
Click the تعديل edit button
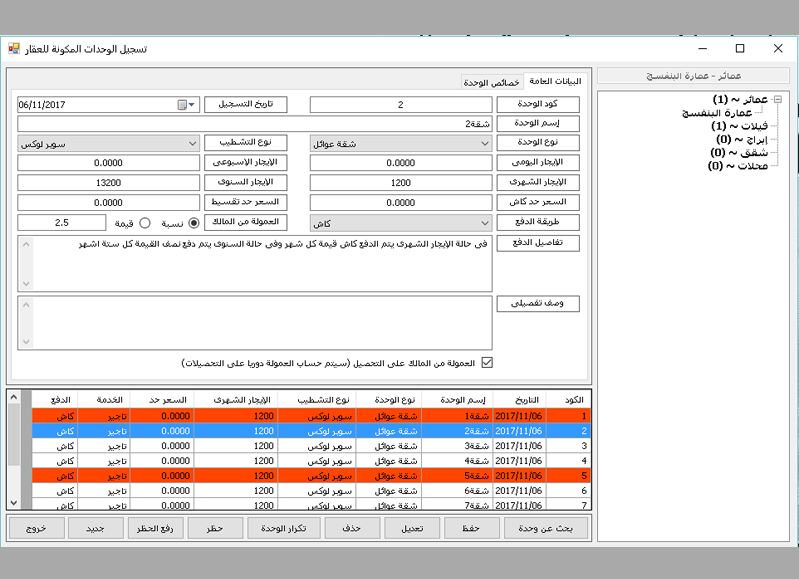point(412,528)
